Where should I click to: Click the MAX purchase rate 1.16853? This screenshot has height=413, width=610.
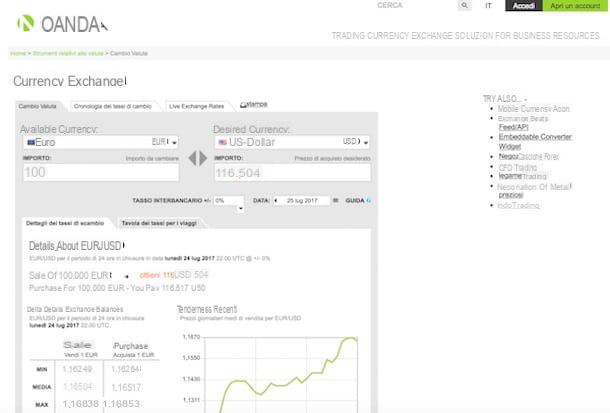tap(121, 404)
